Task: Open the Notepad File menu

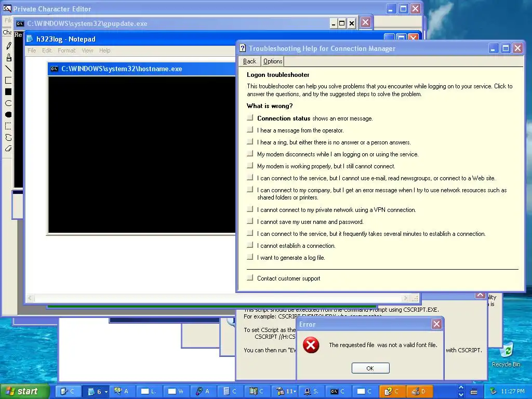Action: tap(32, 50)
